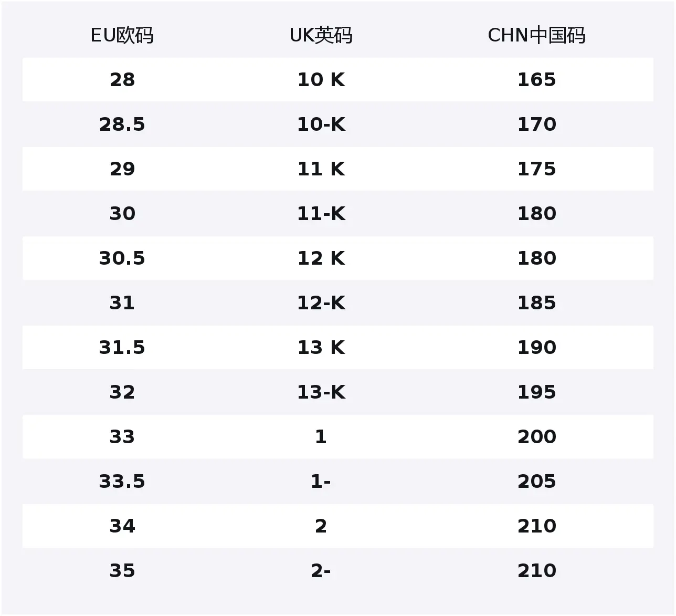Select EU size 33.5 cell
This screenshot has width=676, height=616.
coord(122,482)
